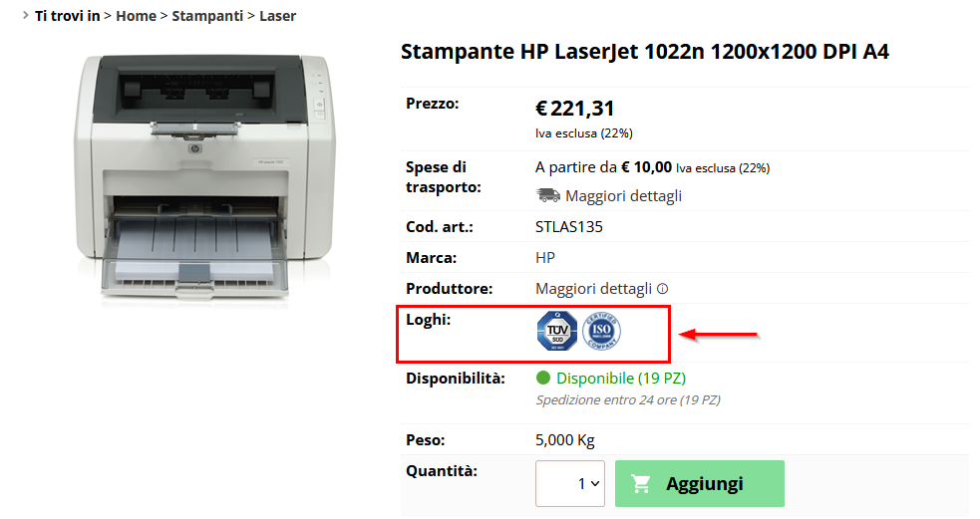Viewport: 980px width, 519px height.
Task: Click the product code STLAS135
Action: (x=568, y=227)
